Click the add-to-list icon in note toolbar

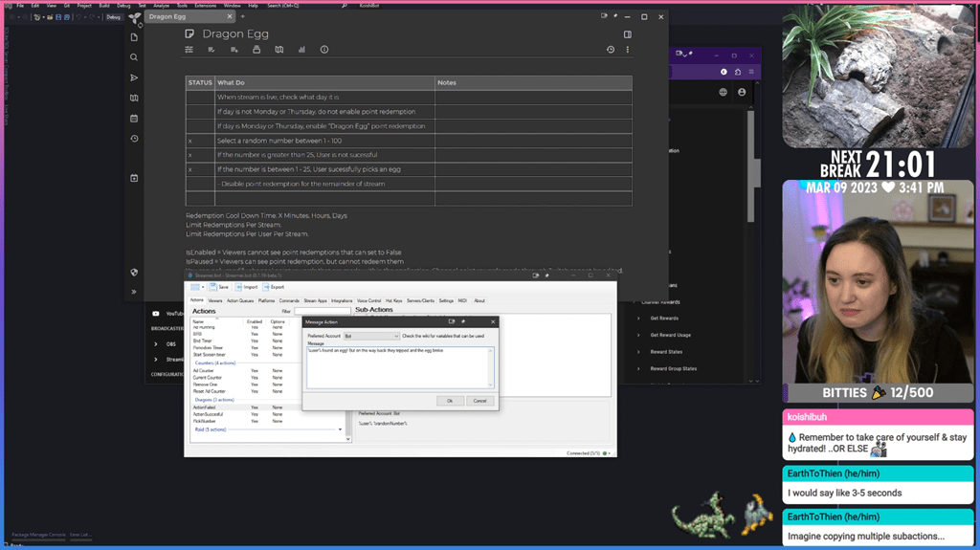[x=234, y=50]
